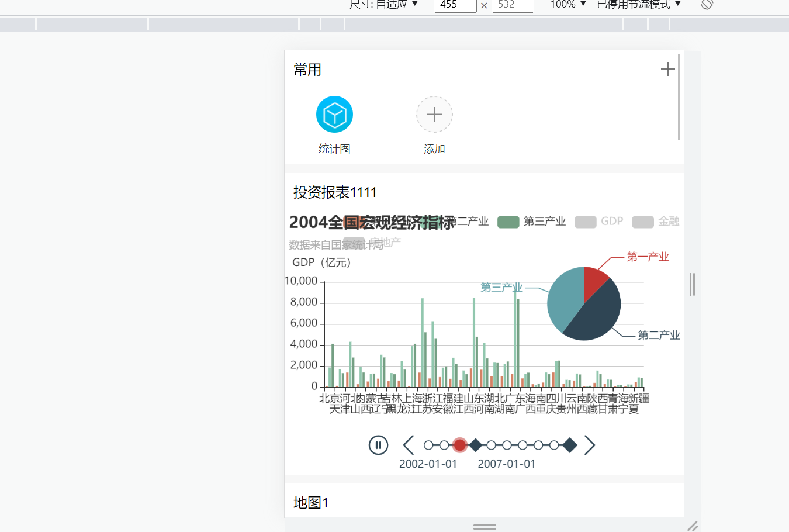Click the 2007-01-01 timeline label
Viewport: 789px width, 532px height.
(507, 464)
